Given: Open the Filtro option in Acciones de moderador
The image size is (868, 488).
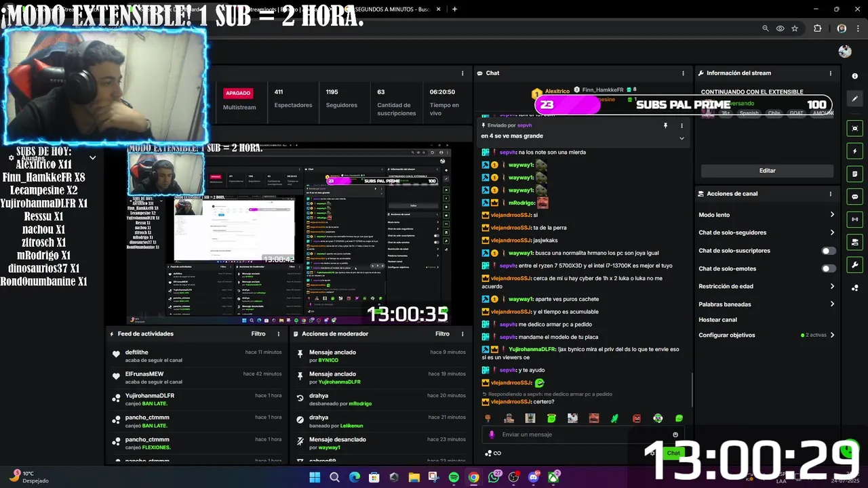Looking at the screenshot, I should [442, 334].
